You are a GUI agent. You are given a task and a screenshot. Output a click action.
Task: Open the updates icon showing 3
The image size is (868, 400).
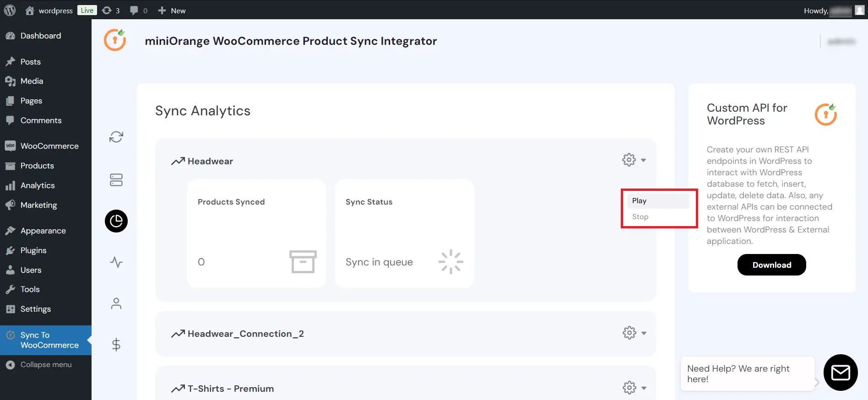coord(111,10)
